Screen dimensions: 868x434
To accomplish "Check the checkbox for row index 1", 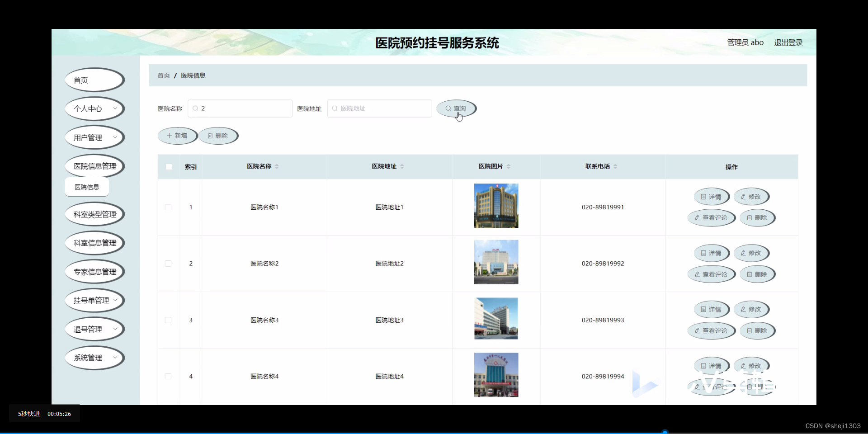I will coord(168,207).
